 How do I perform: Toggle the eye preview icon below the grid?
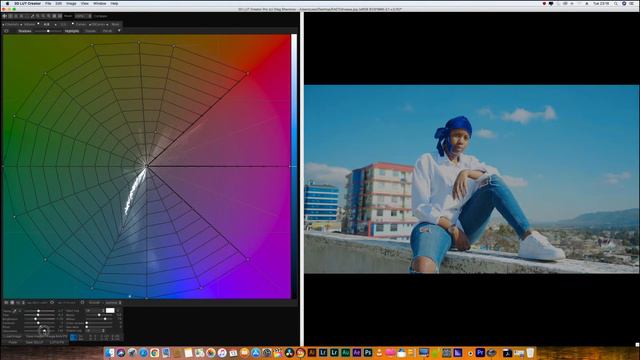click(52, 302)
